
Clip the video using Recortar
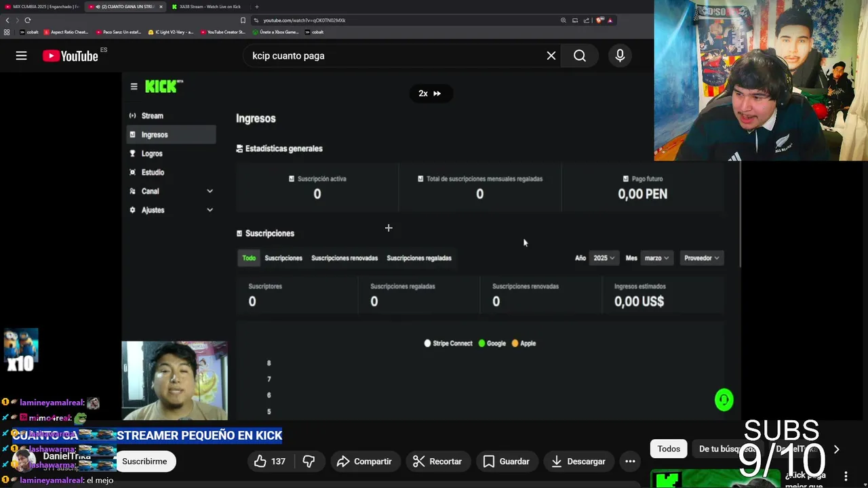pyautogui.click(x=438, y=462)
